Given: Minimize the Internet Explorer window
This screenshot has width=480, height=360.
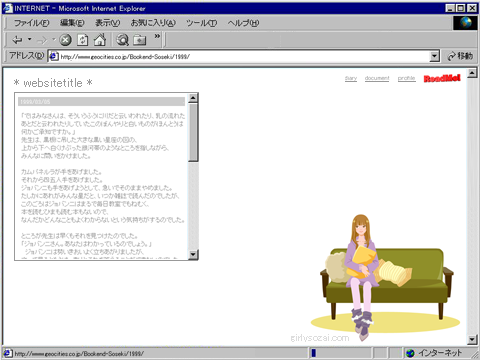Looking at the screenshot, I should tap(450, 8).
